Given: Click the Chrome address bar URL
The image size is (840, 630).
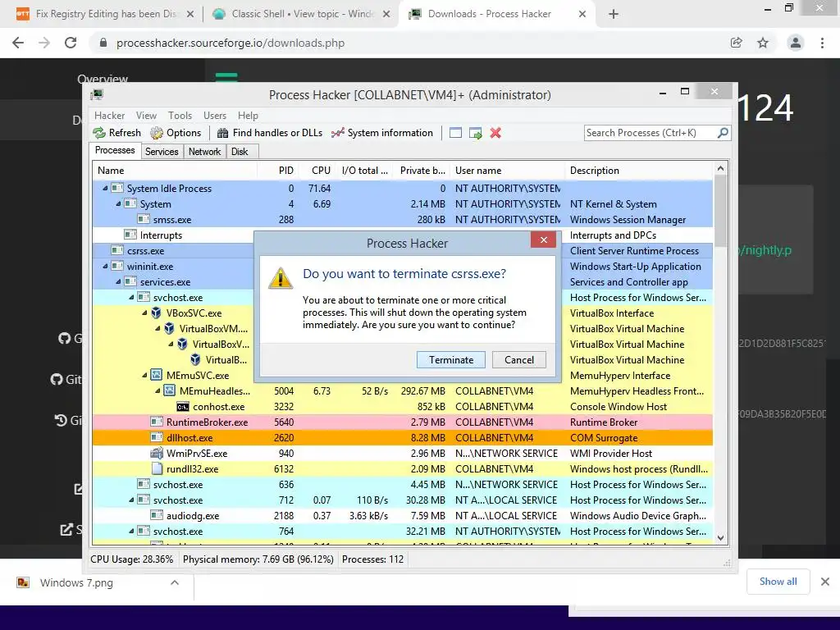Looking at the screenshot, I should [231, 43].
